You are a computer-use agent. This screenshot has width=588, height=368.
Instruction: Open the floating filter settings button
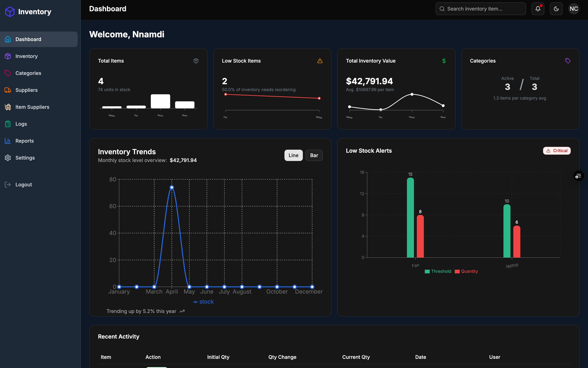click(x=578, y=176)
